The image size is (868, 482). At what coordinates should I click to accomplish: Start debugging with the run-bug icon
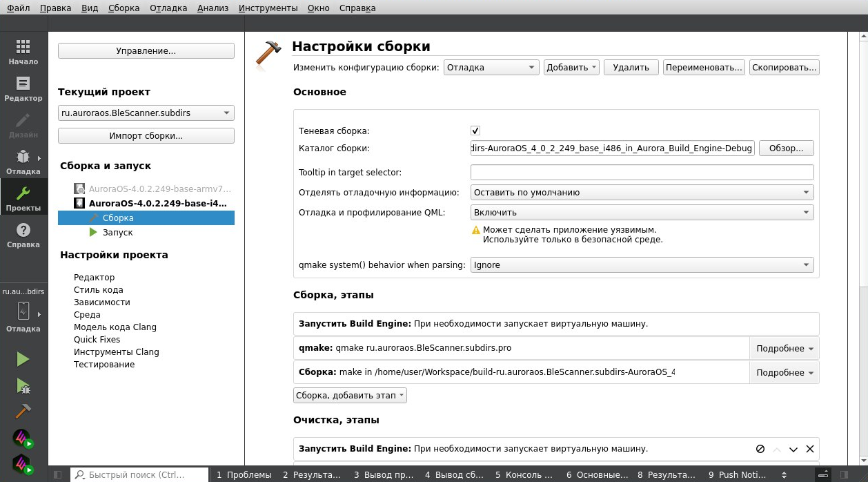(x=23, y=385)
